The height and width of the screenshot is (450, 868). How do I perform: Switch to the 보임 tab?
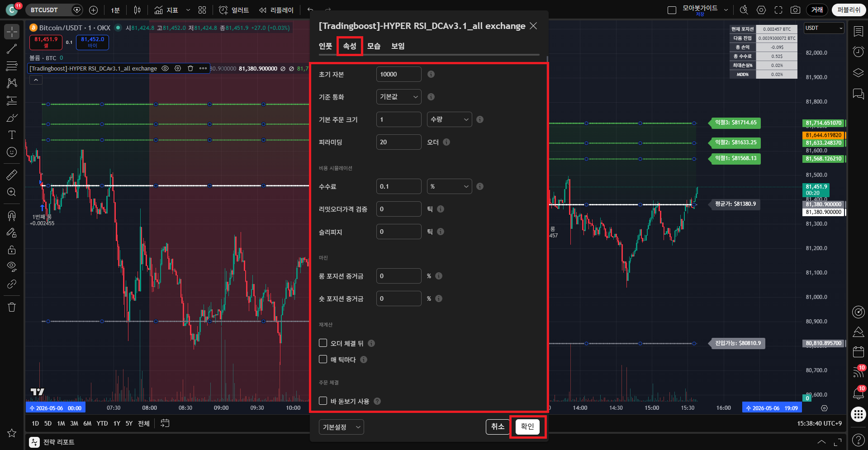point(398,46)
